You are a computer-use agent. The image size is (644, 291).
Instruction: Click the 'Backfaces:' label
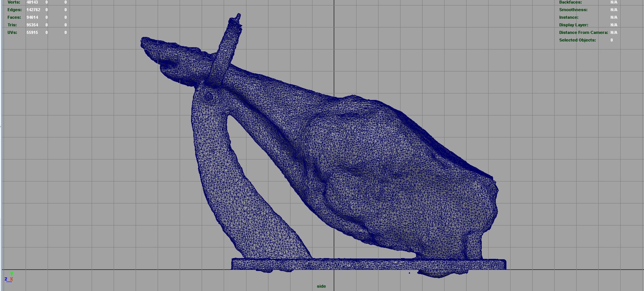click(570, 2)
